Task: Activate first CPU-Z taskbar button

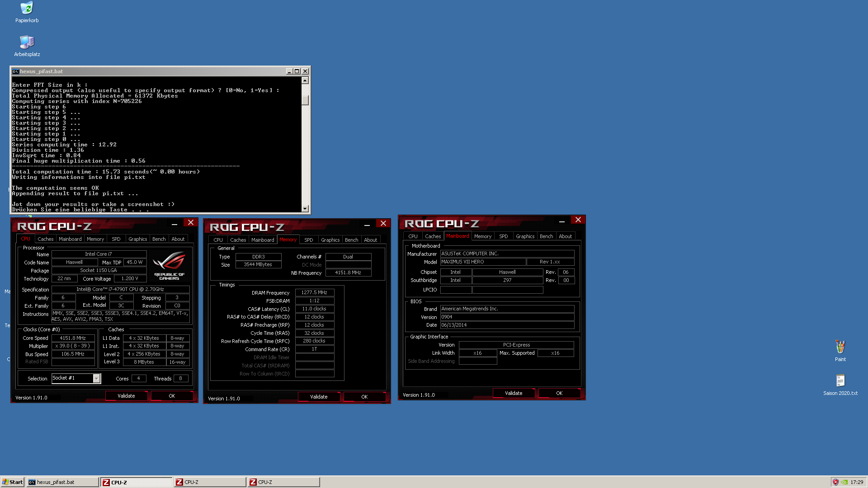Action: tap(137, 482)
